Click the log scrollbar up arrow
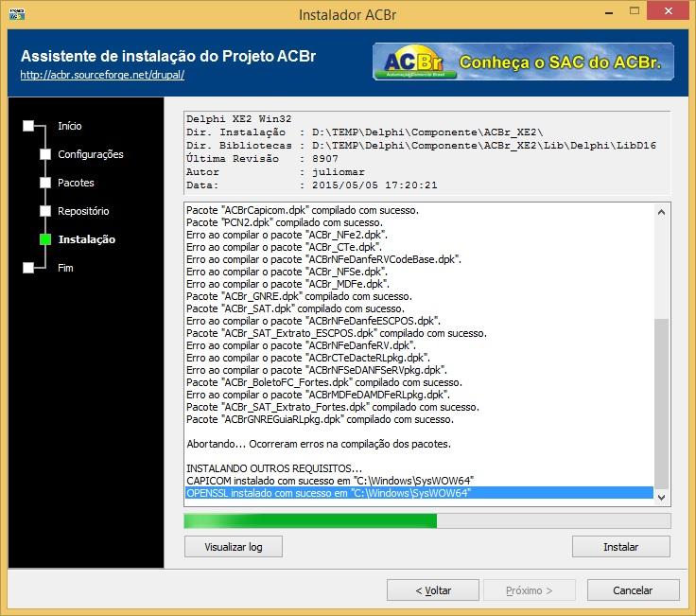The image size is (696, 616). (661, 212)
